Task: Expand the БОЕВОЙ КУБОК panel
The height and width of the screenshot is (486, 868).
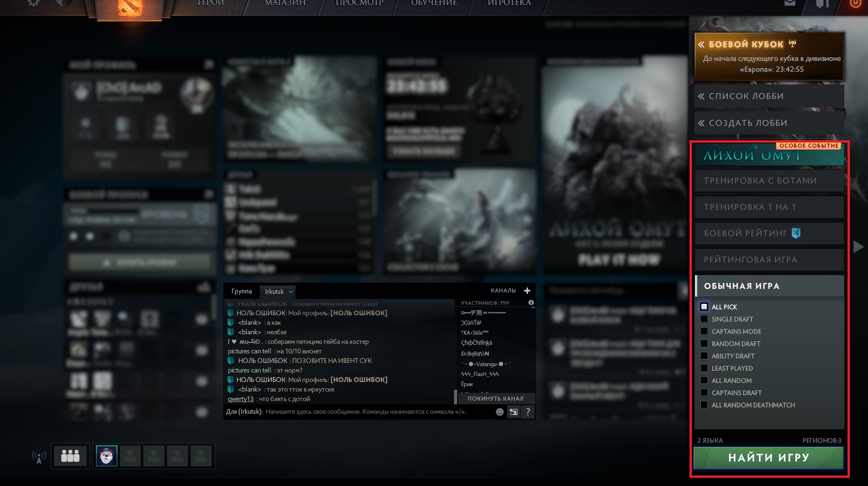Action: [x=769, y=56]
